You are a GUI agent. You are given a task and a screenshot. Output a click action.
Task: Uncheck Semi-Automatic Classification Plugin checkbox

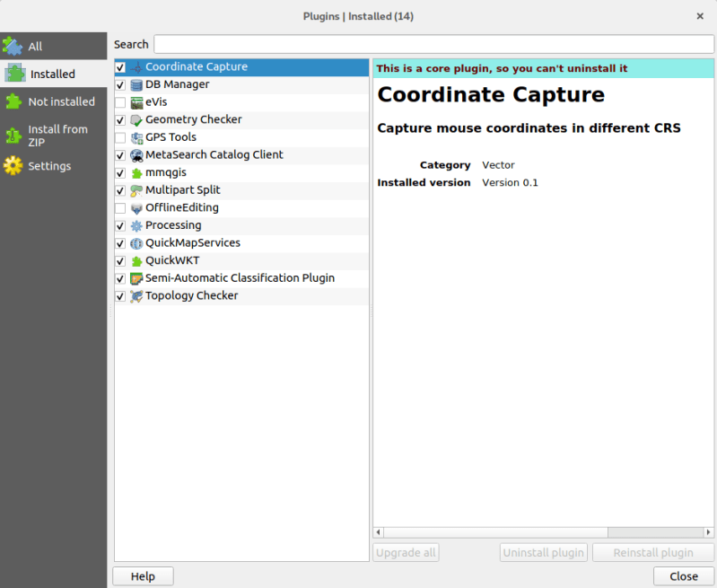click(120, 278)
